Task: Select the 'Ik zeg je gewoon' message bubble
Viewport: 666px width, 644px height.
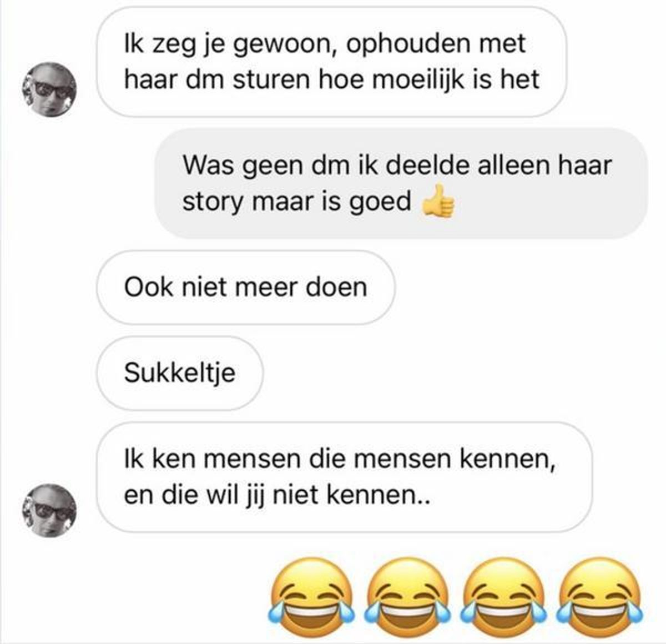Action: [332, 62]
